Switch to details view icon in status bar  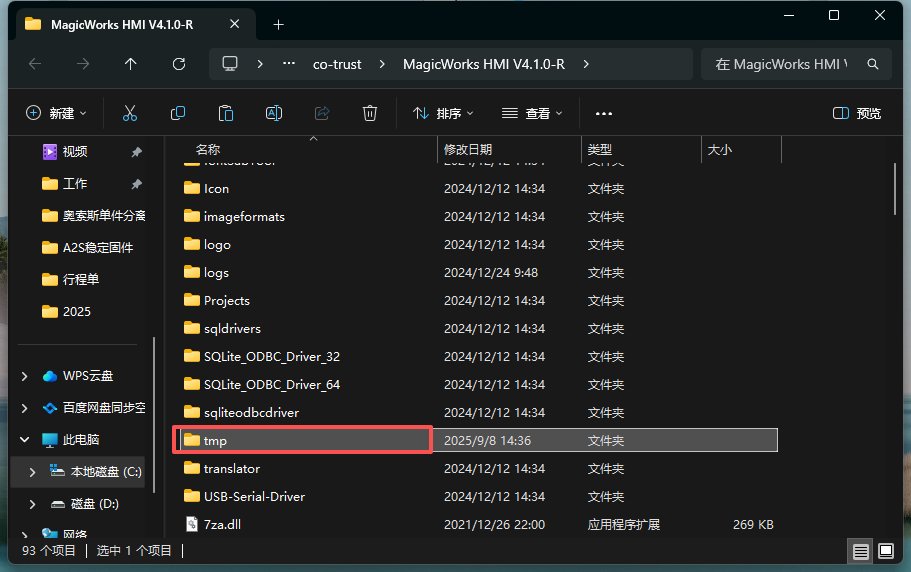[x=860, y=551]
